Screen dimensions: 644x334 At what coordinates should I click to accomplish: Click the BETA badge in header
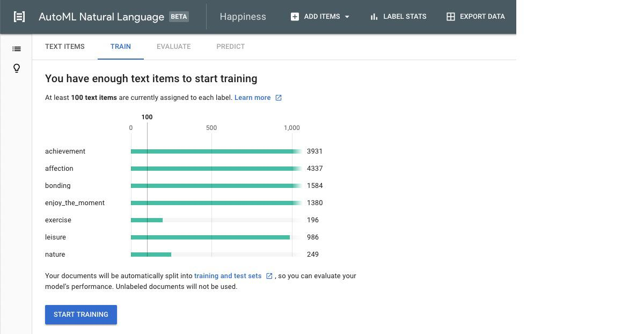click(x=179, y=17)
